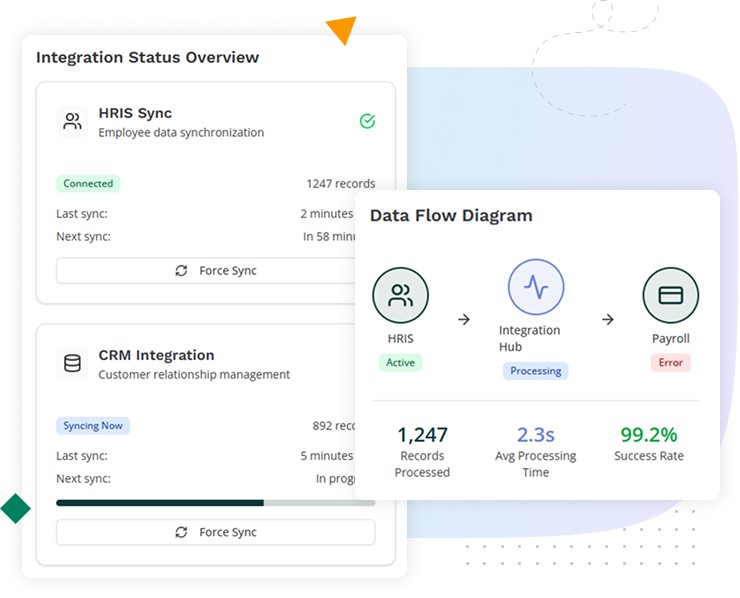
Task: Click the Payroll credit card node icon
Action: coord(671,295)
